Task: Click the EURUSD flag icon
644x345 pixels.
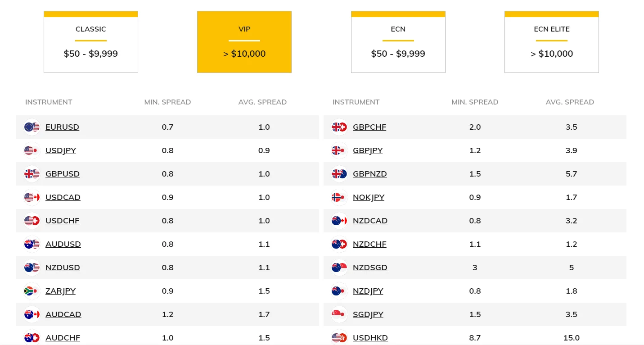Action: click(32, 127)
